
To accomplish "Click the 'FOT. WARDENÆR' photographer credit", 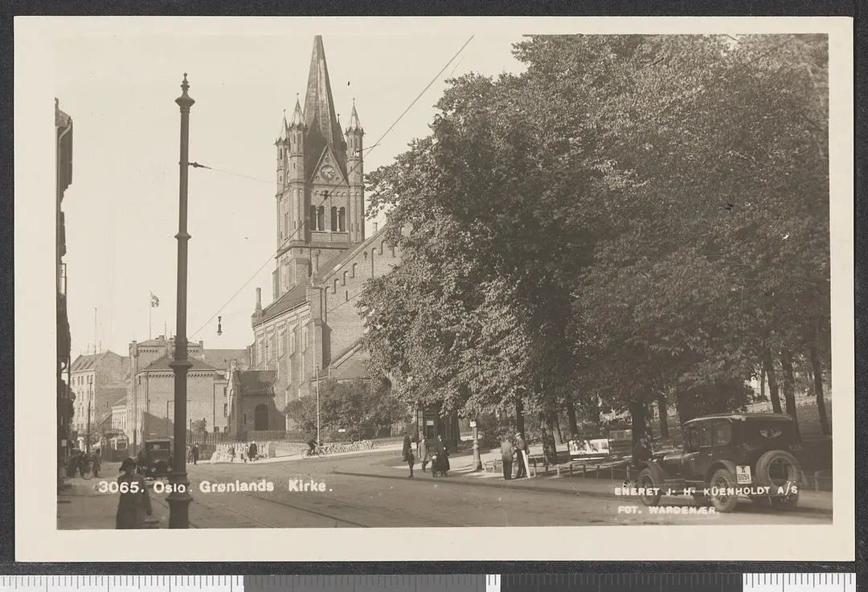I will (x=668, y=509).
